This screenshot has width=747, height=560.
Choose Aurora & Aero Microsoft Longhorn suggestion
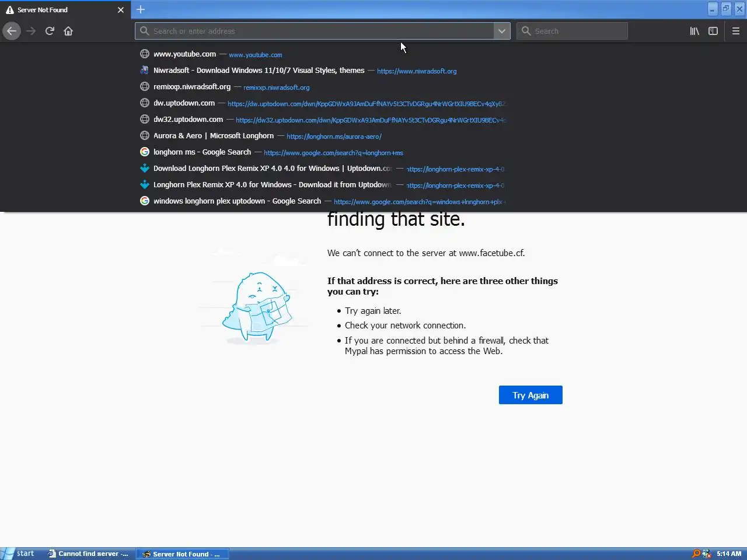323,135
